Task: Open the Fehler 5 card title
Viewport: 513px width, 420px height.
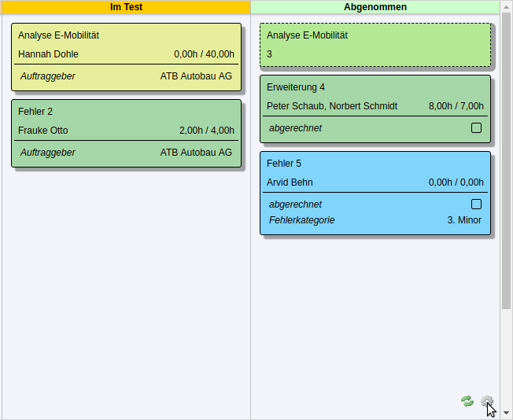Action: [x=284, y=164]
